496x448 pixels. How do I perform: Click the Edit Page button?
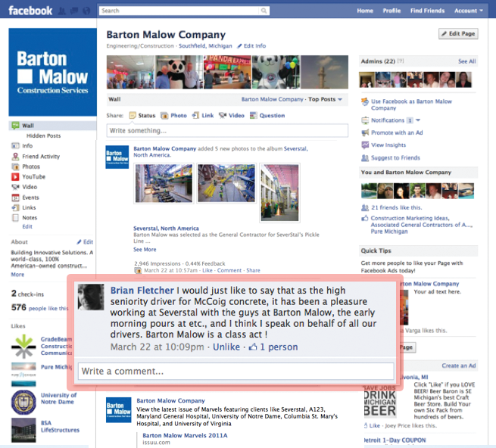[x=458, y=34]
